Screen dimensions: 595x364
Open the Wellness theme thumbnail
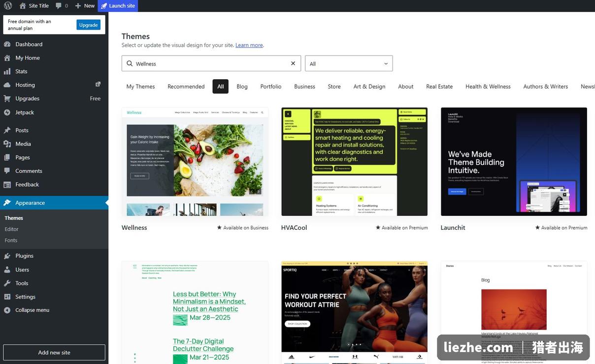pyautogui.click(x=195, y=162)
